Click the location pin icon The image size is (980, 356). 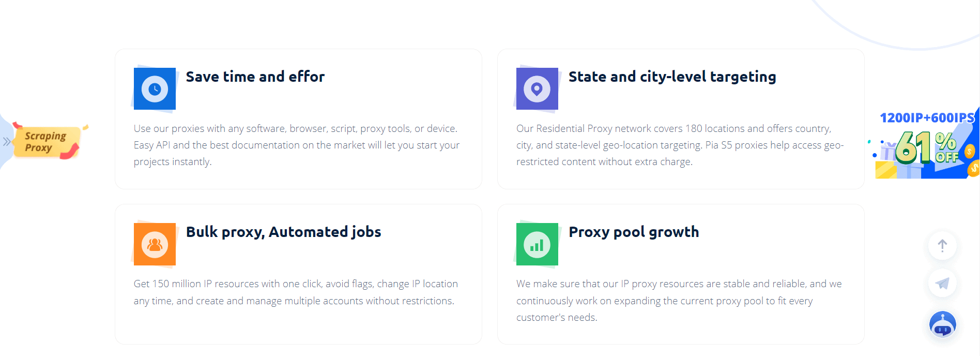coord(537,89)
